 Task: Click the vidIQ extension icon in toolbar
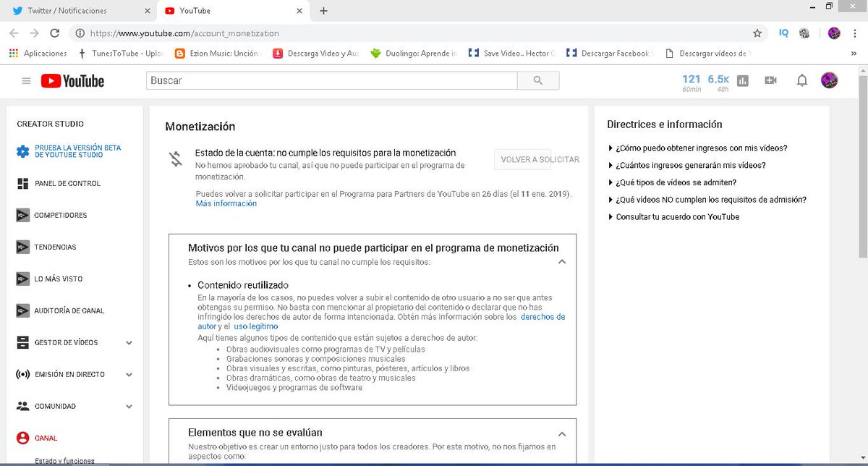(783, 33)
